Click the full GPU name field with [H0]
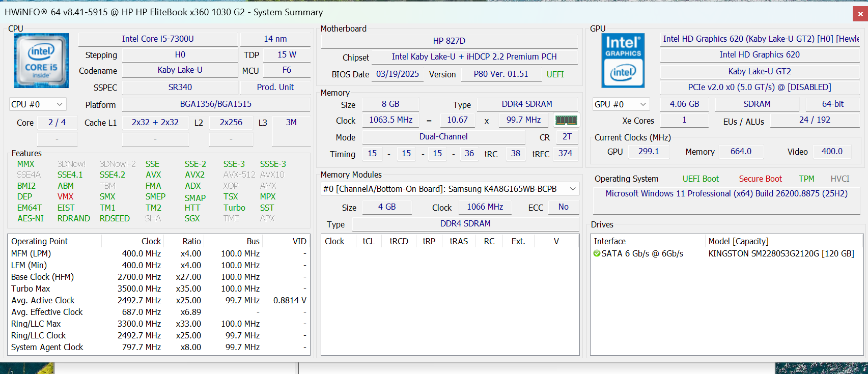The width and height of the screenshot is (868, 374). tap(760, 39)
